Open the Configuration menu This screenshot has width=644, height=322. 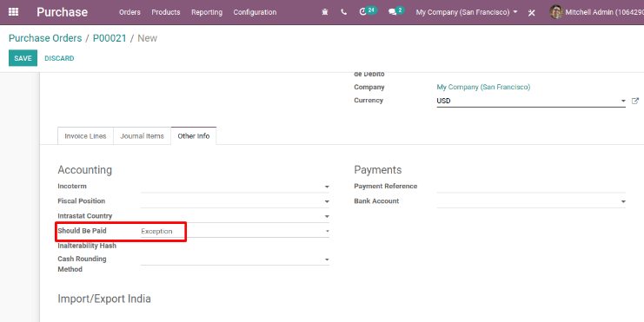pyautogui.click(x=255, y=12)
